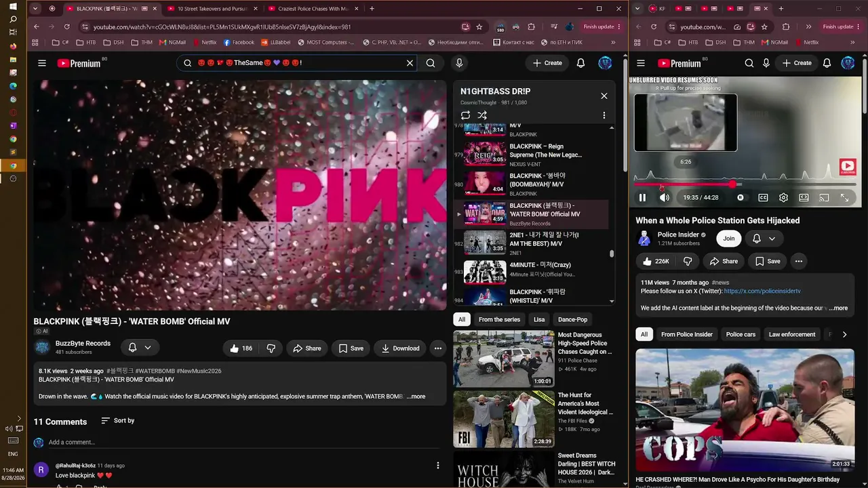Toggle loop playlist for N1GHTBASS DR!P
The image size is (868, 488).
click(x=465, y=115)
